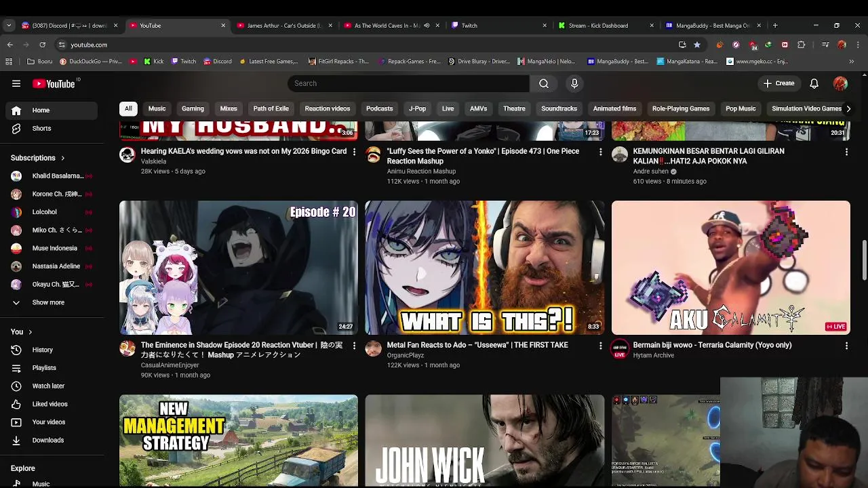Open Metal Fan Reacts to Ado title
Viewport: 868px width, 488px height.
(x=477, y=345)
